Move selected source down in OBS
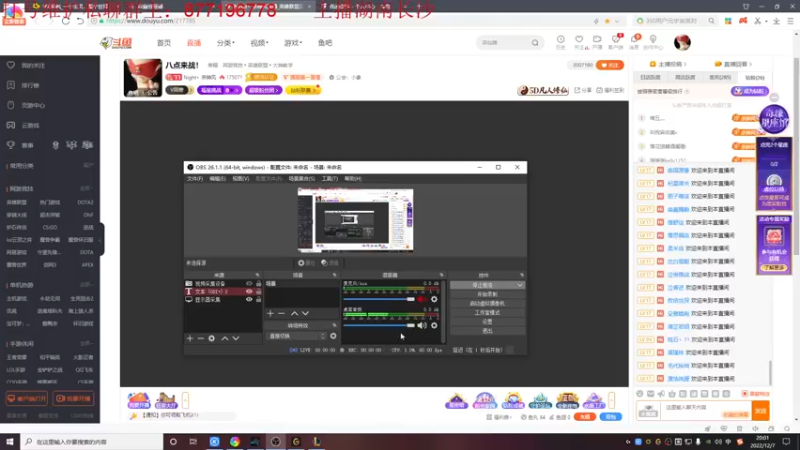 point(236,338)
